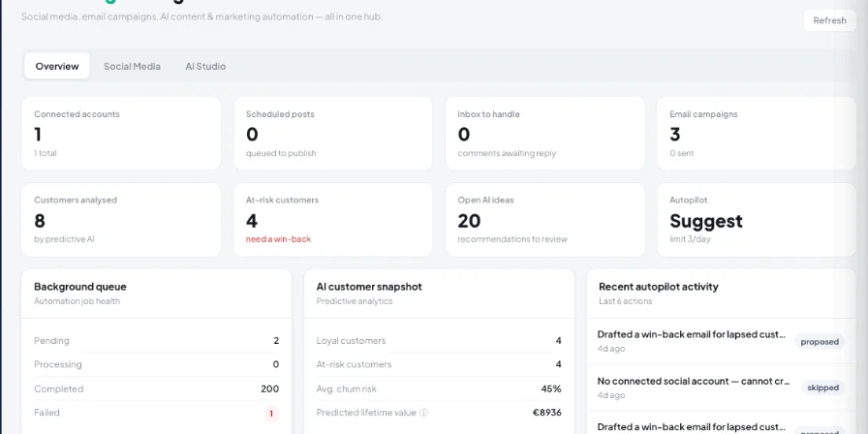Open the Email campaigns card
868x434 pixels.
(x=757, y=133)
